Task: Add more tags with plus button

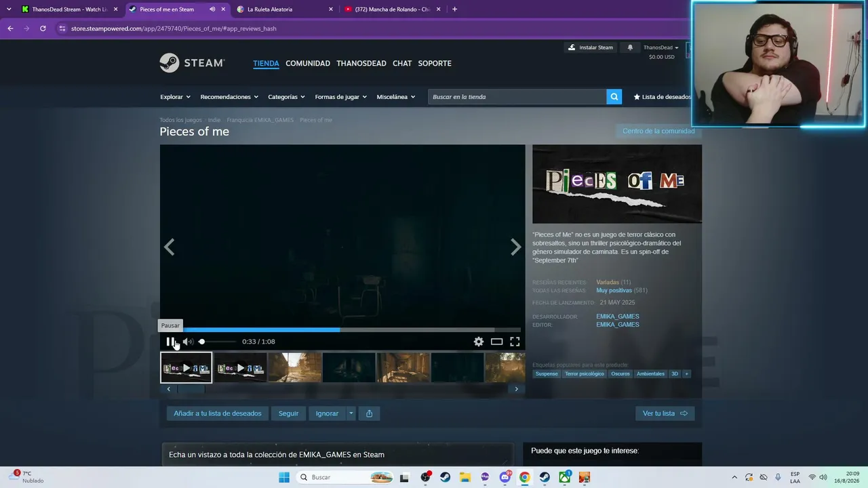Action: [x=686, y=374]
